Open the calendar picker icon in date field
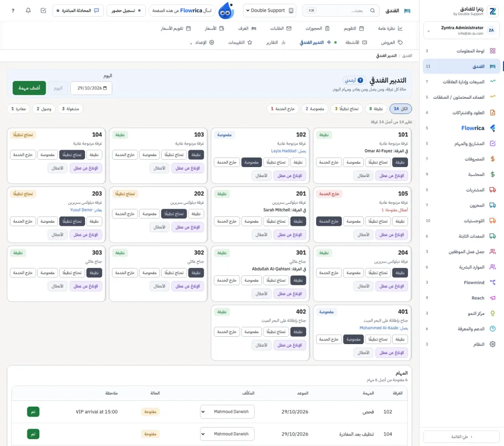The height and width of the screenshot is (446, 504). click(105, 88)
